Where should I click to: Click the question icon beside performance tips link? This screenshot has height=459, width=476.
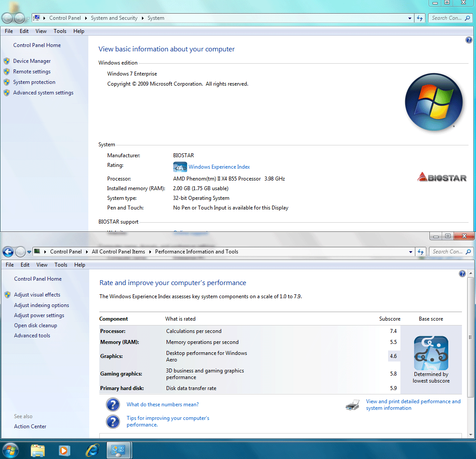coord(113,422)
